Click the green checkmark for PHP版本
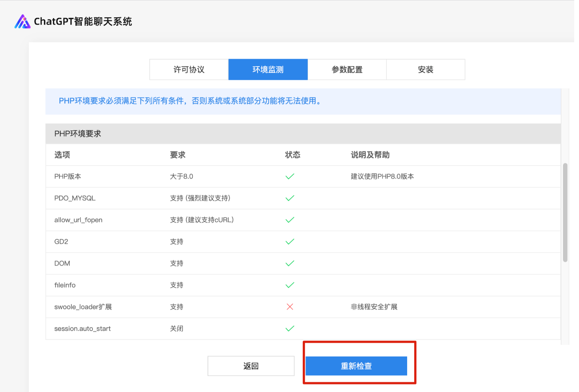Image resolution: width=579 pixels, height=392 pixels. (x=290, y=176)
